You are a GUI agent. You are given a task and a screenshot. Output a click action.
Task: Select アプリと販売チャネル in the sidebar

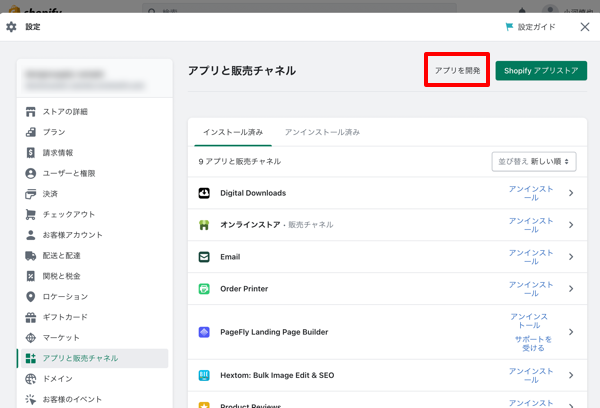coord(95,358)
